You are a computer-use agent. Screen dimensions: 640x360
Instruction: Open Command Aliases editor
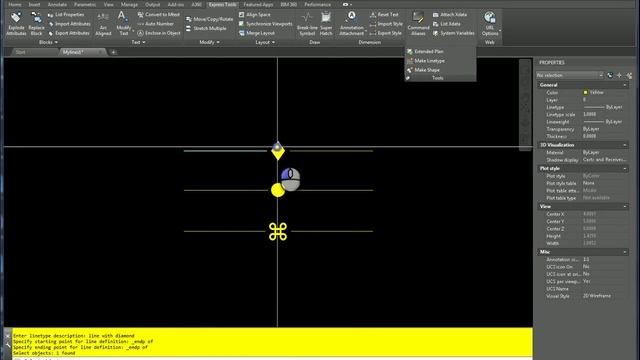click(418, 24)
